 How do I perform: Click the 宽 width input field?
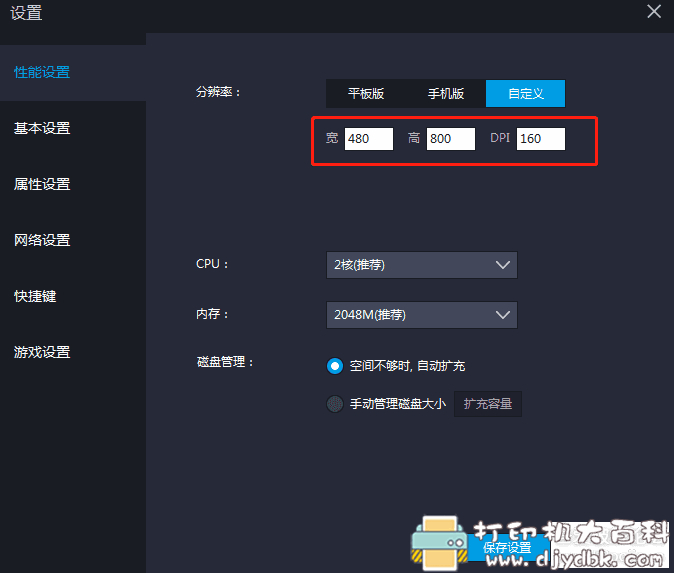(x=369, y=139)
